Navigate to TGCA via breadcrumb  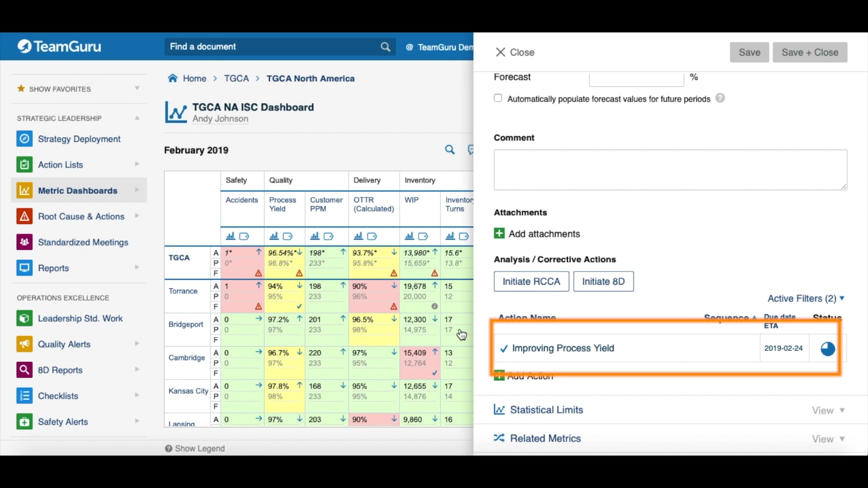[x=236, y=78]
